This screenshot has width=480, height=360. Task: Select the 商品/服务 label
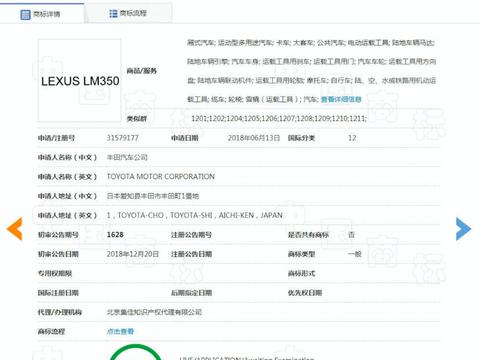click(x=142, y=71)
